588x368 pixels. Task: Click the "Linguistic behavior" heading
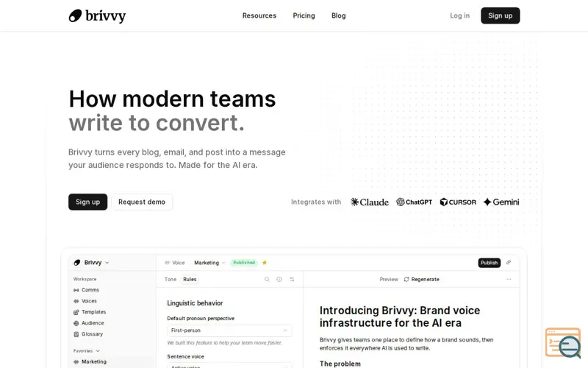pyautogui.click(x=195, y=303)
